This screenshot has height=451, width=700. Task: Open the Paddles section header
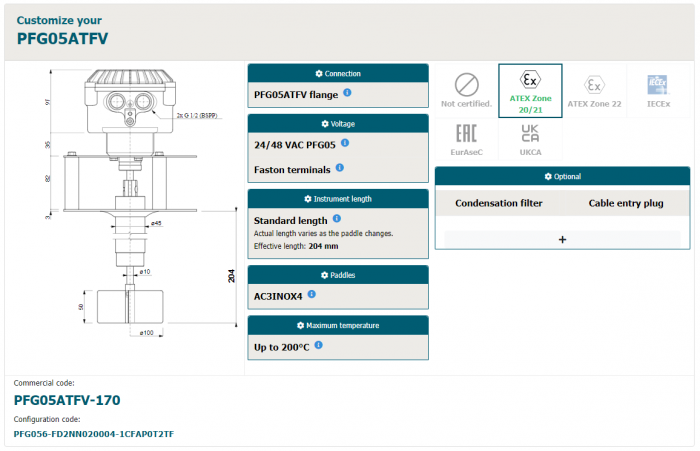(x=337, y=275)
